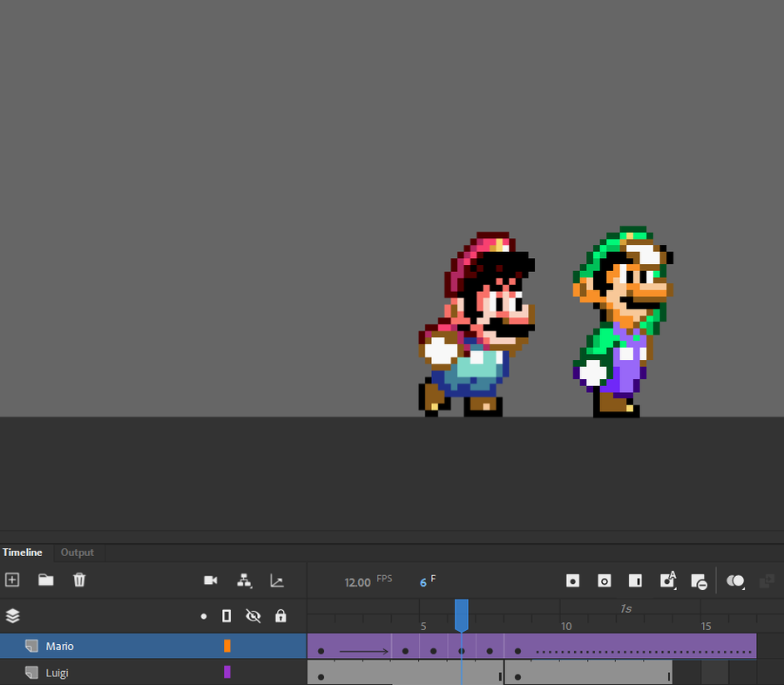This screenshot has height=685, width=784.
Task: Toggle highlight layers dot in header
Action: click(204, 616)
